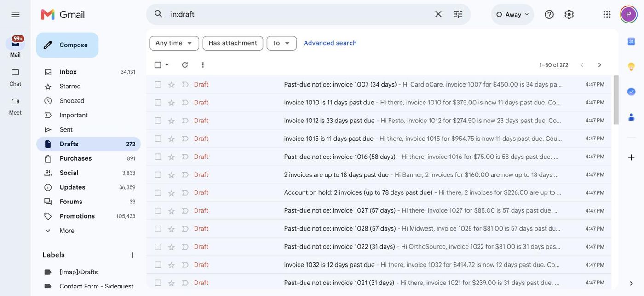Open the Promotions category
The height and width of the screenshot is (296, 644).
tap(88, 216)
